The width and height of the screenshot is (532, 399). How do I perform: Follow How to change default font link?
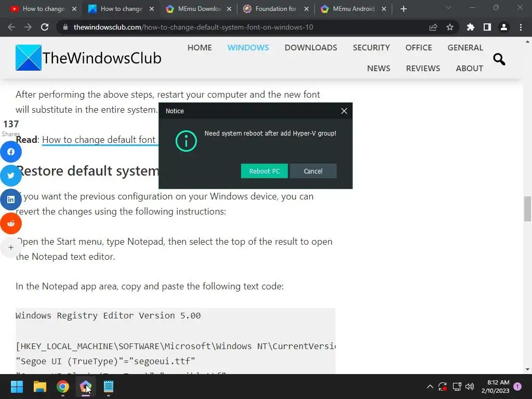100,140
